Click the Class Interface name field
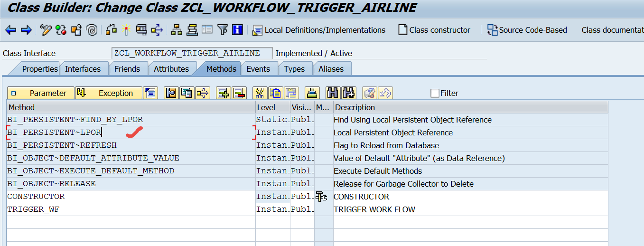The width and height of the screenshot is (644, 246). point(192,53)
